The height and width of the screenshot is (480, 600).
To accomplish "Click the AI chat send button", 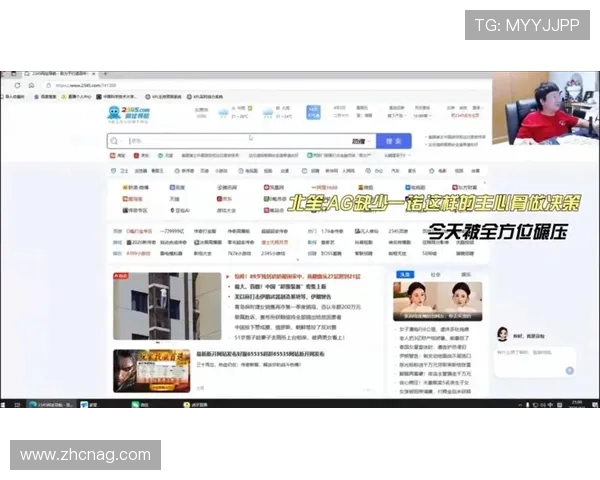I will pos(569,370).
